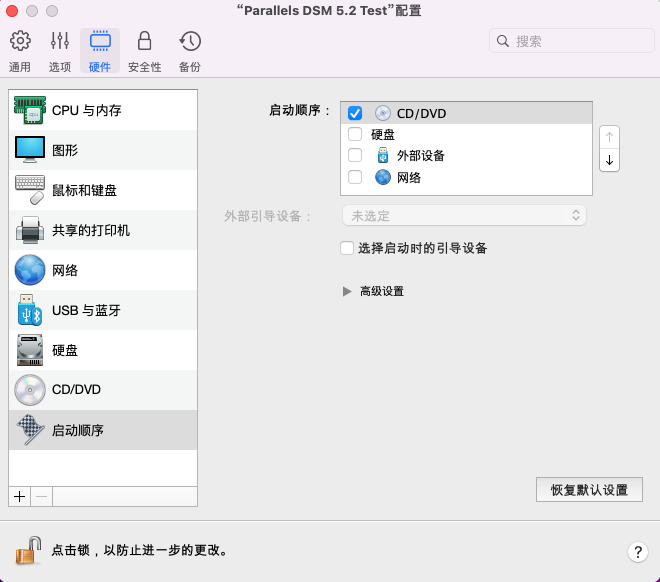
Task: Click the USB stick icon beside 外部设备
Action: tap(383, 155)
